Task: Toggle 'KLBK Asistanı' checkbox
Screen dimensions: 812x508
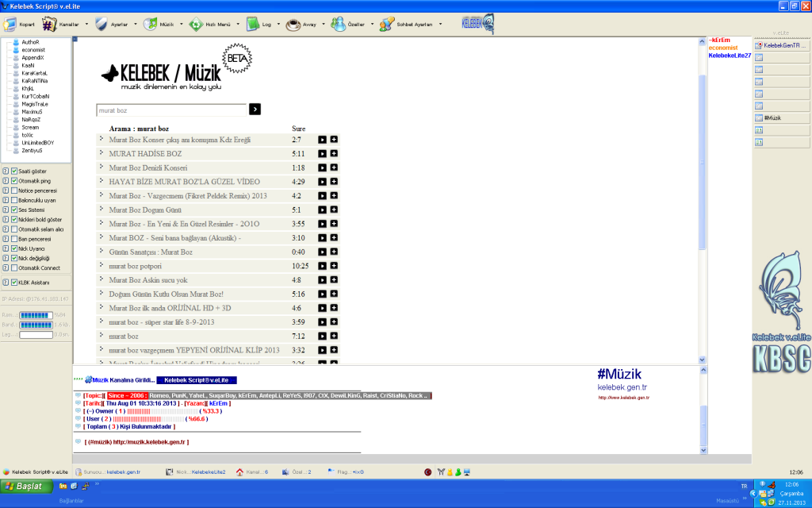Action: (x=14, y=283)
